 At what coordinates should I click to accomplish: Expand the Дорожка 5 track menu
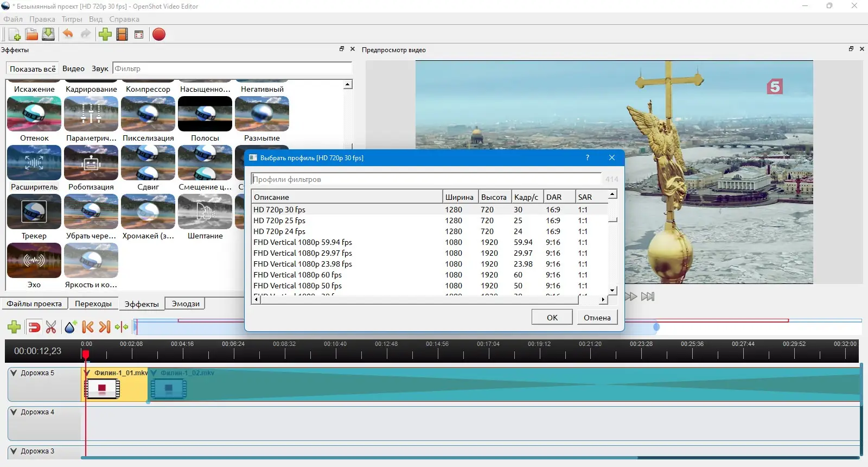(x=14, y=373)
